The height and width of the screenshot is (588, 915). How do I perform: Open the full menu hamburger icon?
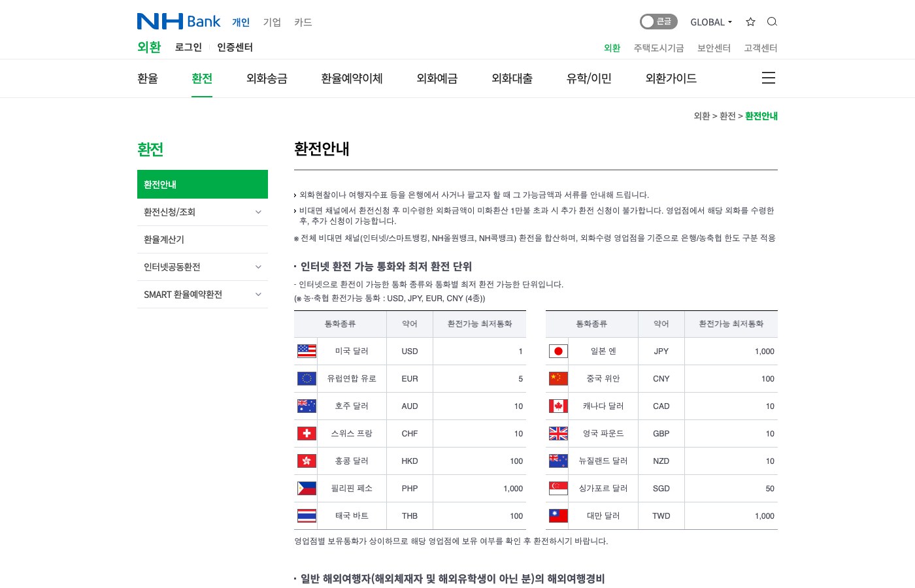tap(769, 78)
